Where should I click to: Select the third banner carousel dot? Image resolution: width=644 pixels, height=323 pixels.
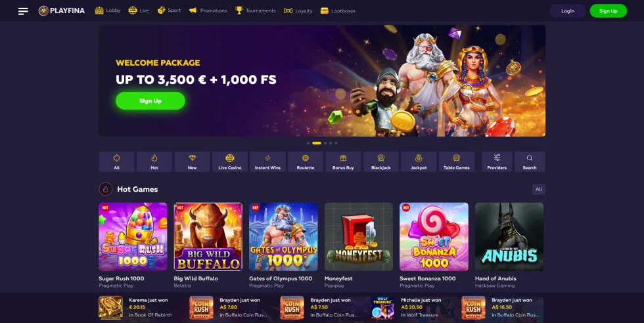(x=325, y=143)
